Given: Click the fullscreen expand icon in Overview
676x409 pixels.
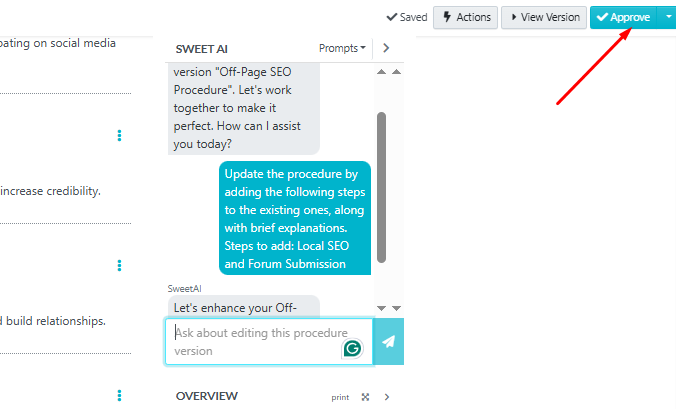Looking at the screenshot, I should [365, 397].
